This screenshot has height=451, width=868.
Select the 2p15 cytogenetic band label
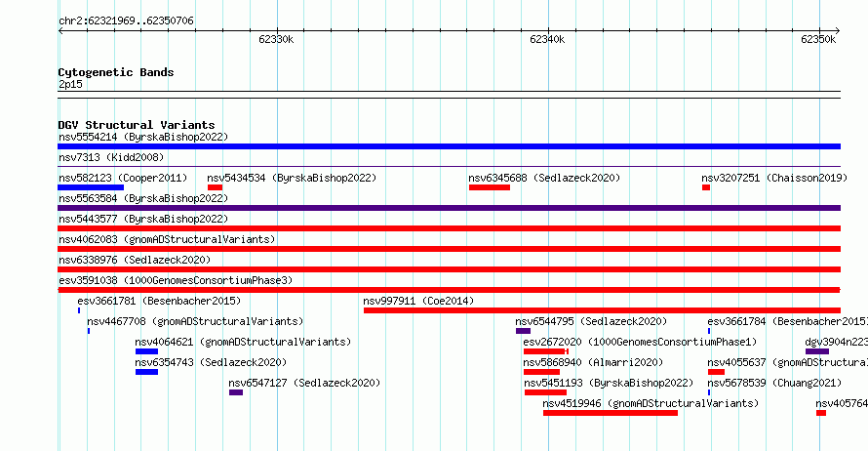point(70,84)
